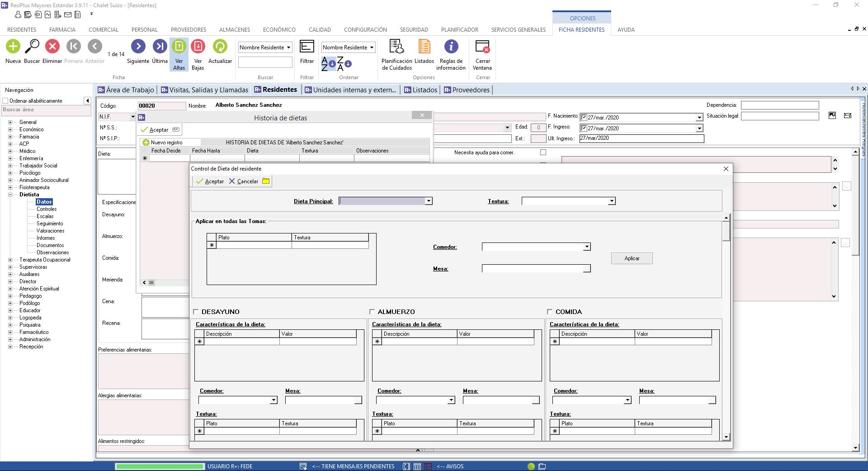This screenshot has width=868, height=471.
Task: Click the Aplicar button
Action: point(632,258)
